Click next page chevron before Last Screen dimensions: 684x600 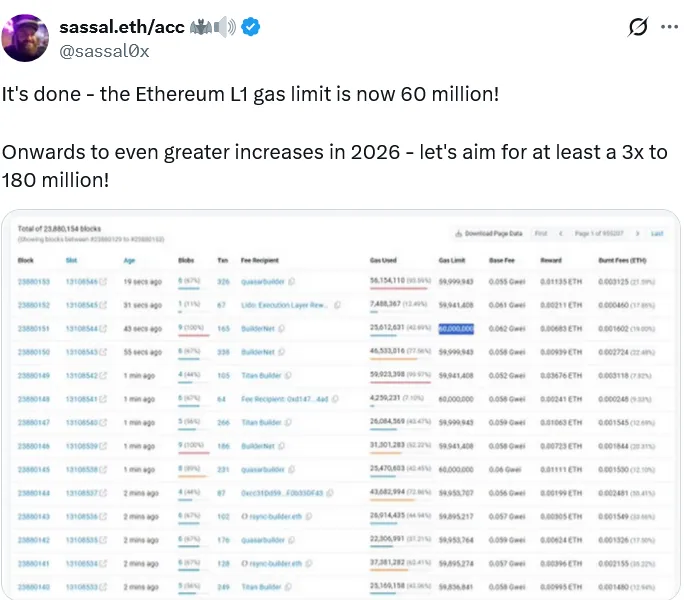point(639,233)
